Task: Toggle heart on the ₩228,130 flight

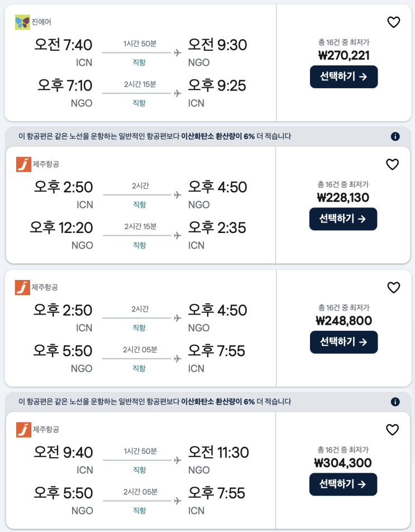Action: pyautogui.click(x=393, y=164)
